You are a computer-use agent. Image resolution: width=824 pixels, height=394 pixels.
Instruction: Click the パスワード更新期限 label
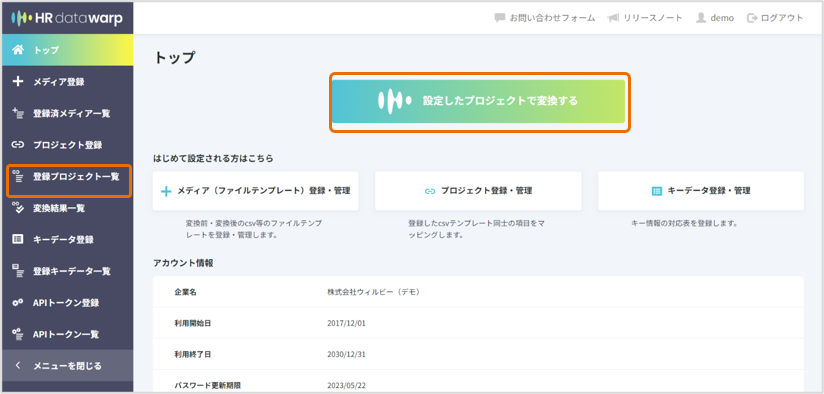coord(207,386)
